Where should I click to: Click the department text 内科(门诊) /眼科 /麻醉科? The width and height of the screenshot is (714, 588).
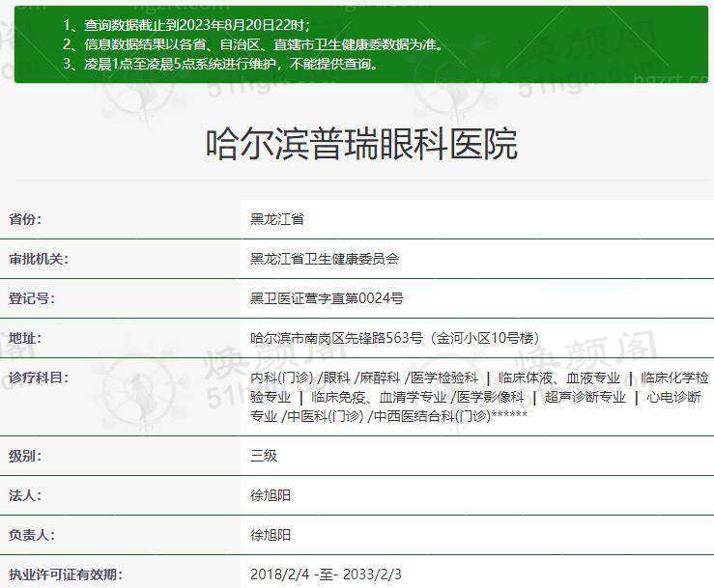click(x=326, y=378)
